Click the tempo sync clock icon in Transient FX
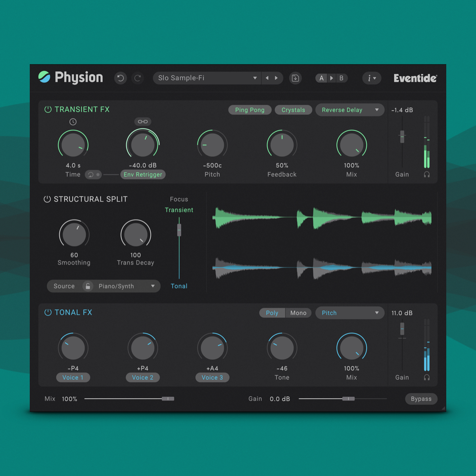The width and height of the screenshot is (476, 476). [73, 122]
